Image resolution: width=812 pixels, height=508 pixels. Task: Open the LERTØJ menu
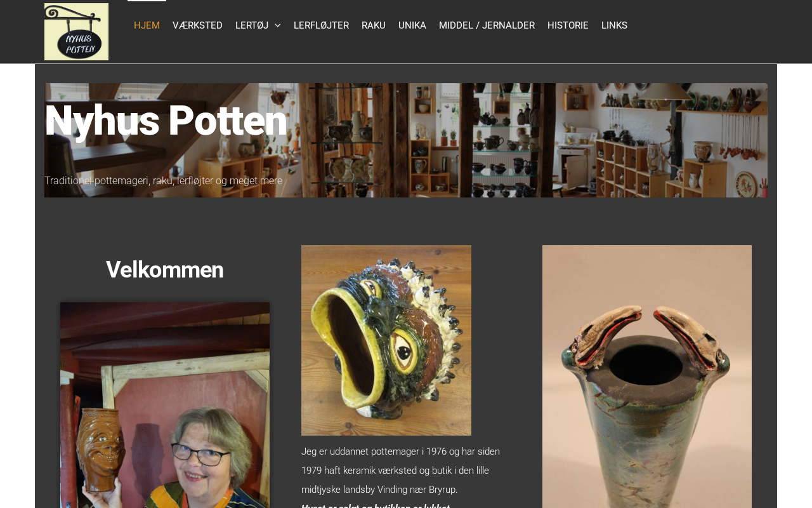(x=252, y=25)
